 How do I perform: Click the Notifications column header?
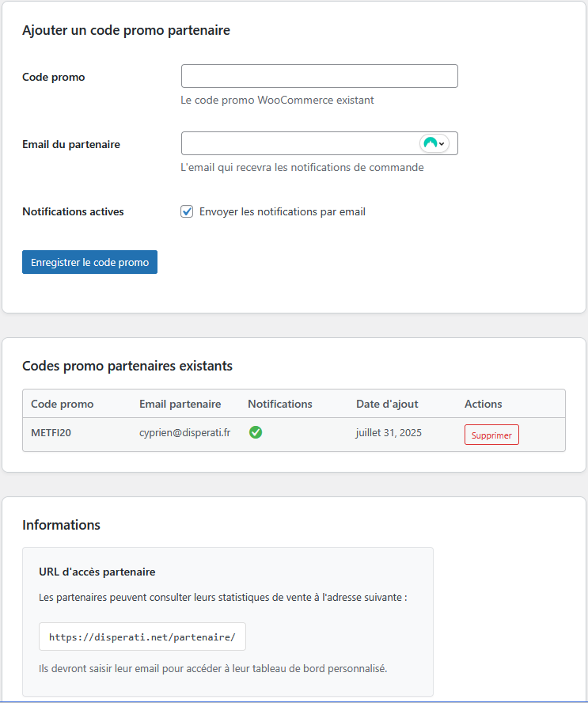[x=280, y=404]
